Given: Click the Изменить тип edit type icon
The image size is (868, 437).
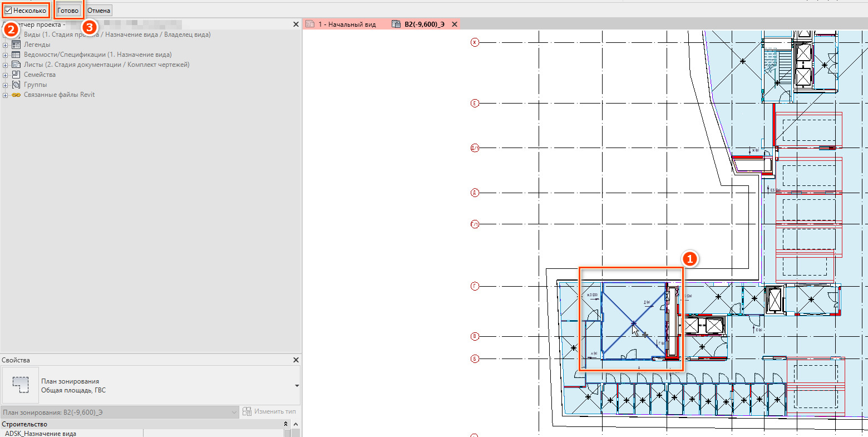Looking at the screenshot, I should (247, 412).
